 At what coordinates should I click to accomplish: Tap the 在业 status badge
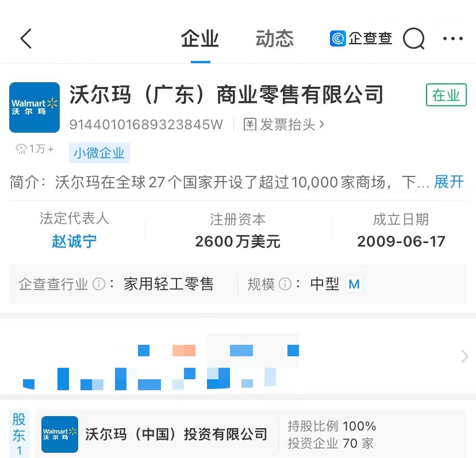[446, 95]
